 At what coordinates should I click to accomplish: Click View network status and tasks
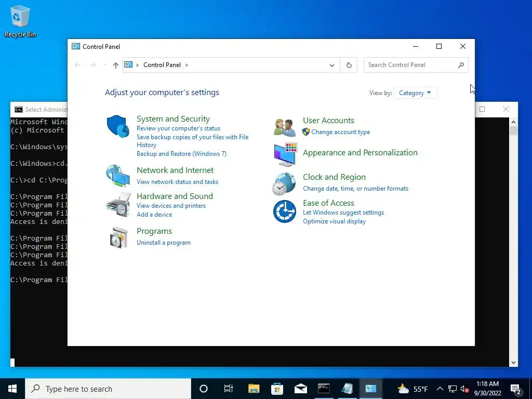178,182
